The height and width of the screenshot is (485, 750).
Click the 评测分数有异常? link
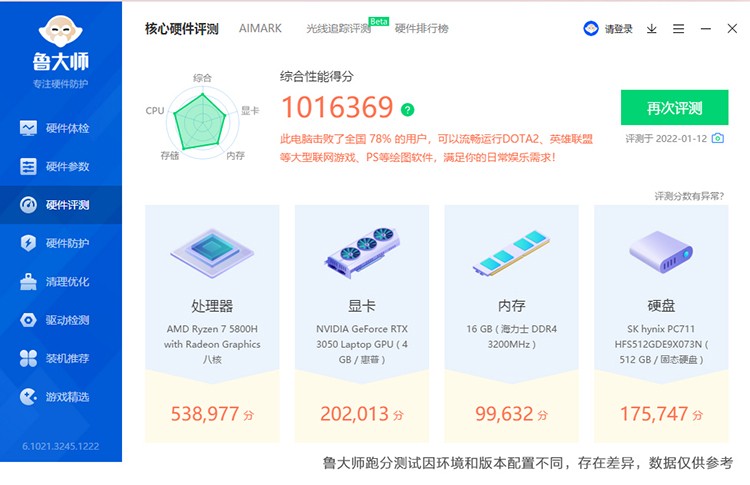(689, 196)
